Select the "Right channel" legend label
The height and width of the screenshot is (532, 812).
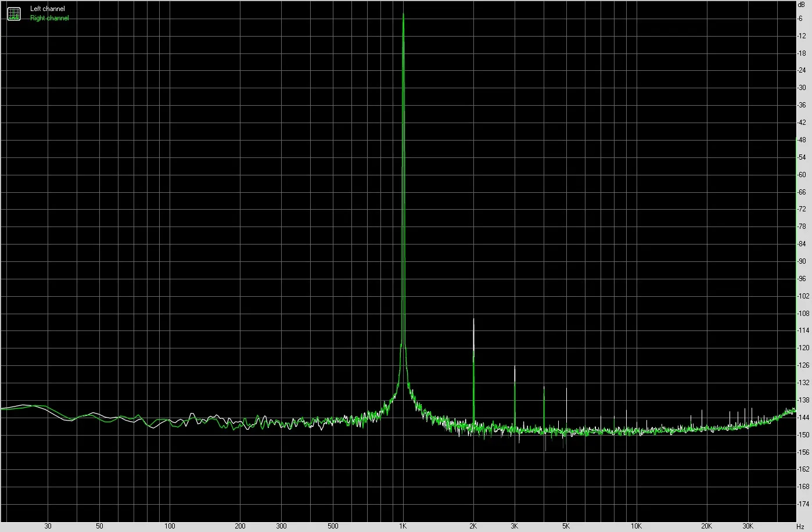click(x=49, y=18)
